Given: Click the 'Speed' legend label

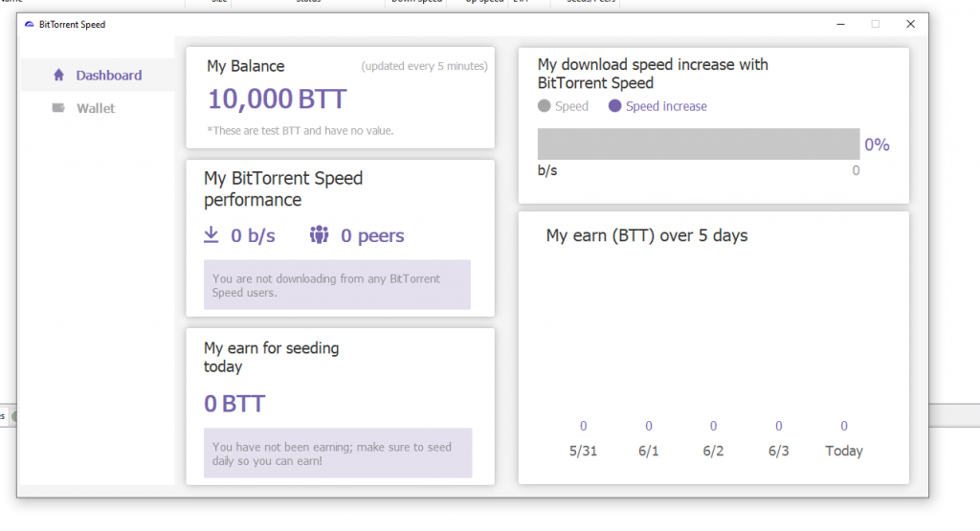Looking at the screenshot, I should (572, 106).
